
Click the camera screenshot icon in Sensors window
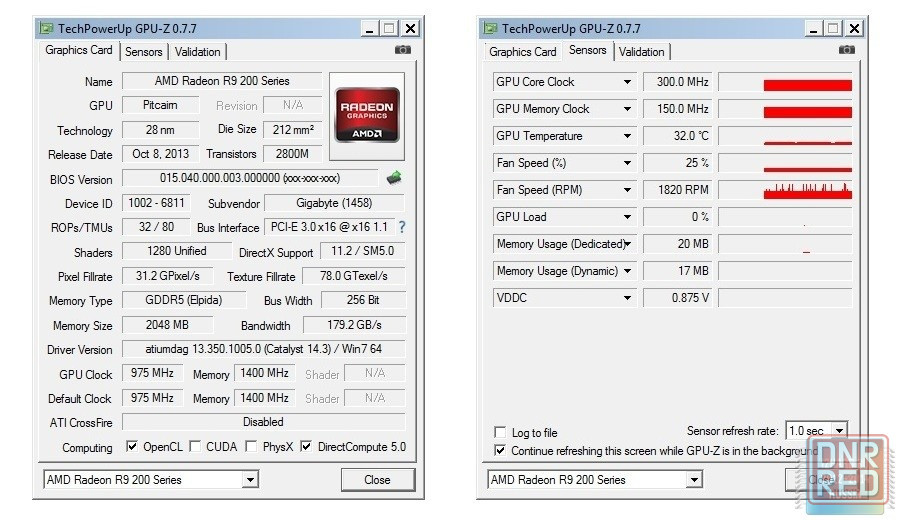tap(846, 50)
